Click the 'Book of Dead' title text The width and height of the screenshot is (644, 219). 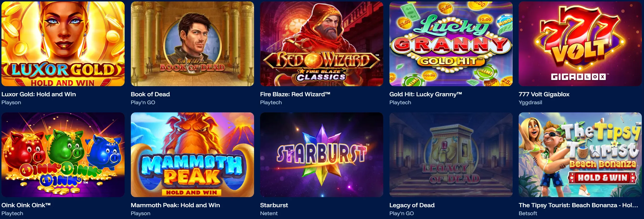point(150,94)
